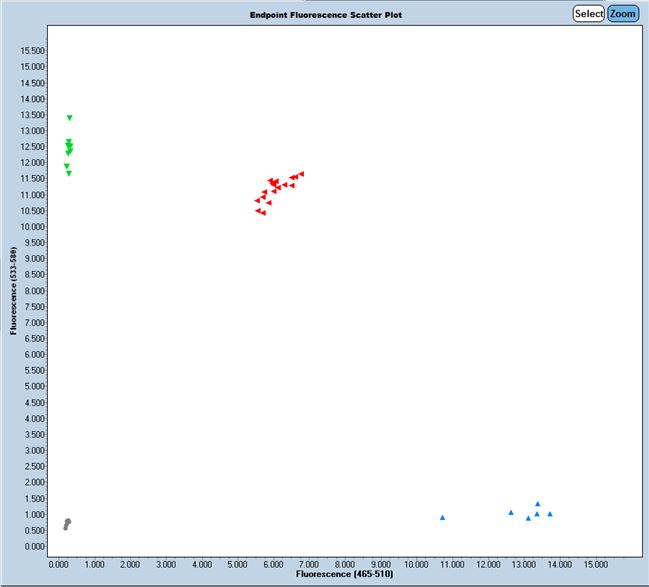
Task: Select the topmost green triangle data point
Action: 69,118
